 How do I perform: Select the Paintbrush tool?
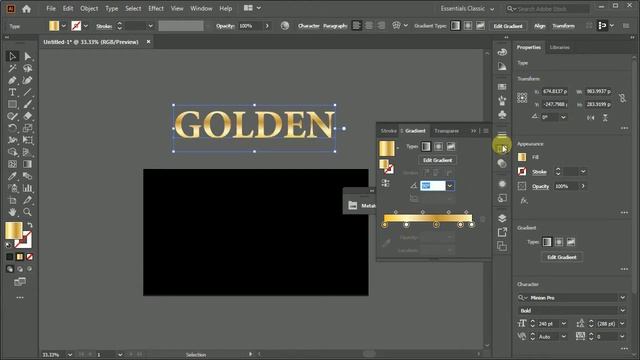(x=27, y=104)
